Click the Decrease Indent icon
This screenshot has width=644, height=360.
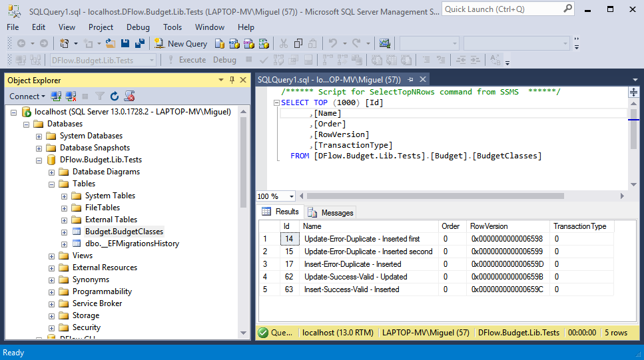tap(461, 61)
